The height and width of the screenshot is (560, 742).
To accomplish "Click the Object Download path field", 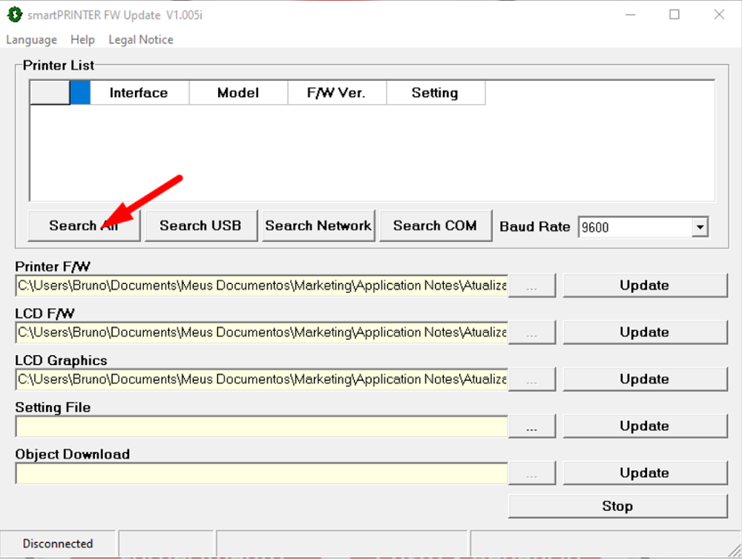I will pyautogui.click(x=261, y=474).
